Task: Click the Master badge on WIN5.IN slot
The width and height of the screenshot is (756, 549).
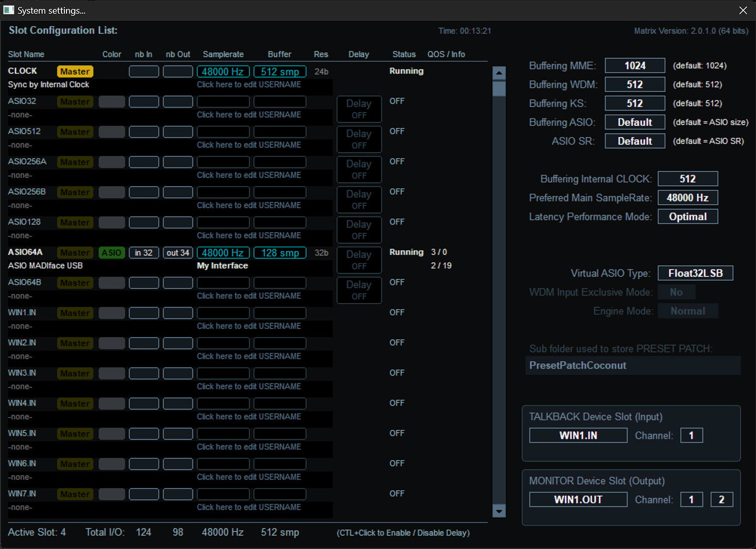Action: [75, 433]
